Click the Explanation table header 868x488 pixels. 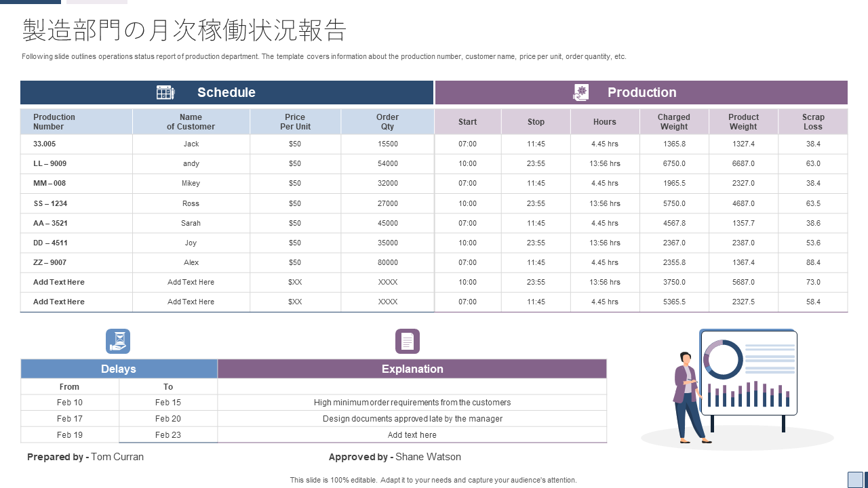[x=412, y=369]
